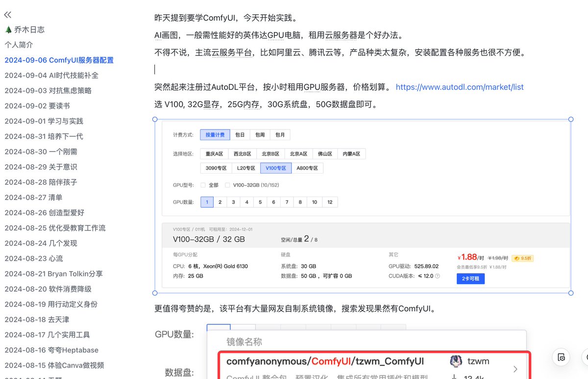Image resolution: width=588 pixels, height=379 pixels.
Task: Click the comfyanonymous/ComfyUI/tzwm_ComfyUI image name
Action: [x=325, y=361]
